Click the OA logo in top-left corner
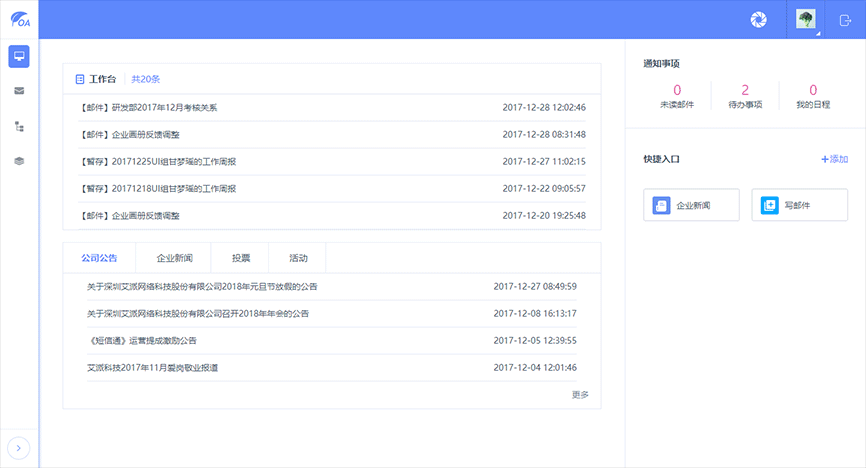866x468 pixels. tap(19, 19)
